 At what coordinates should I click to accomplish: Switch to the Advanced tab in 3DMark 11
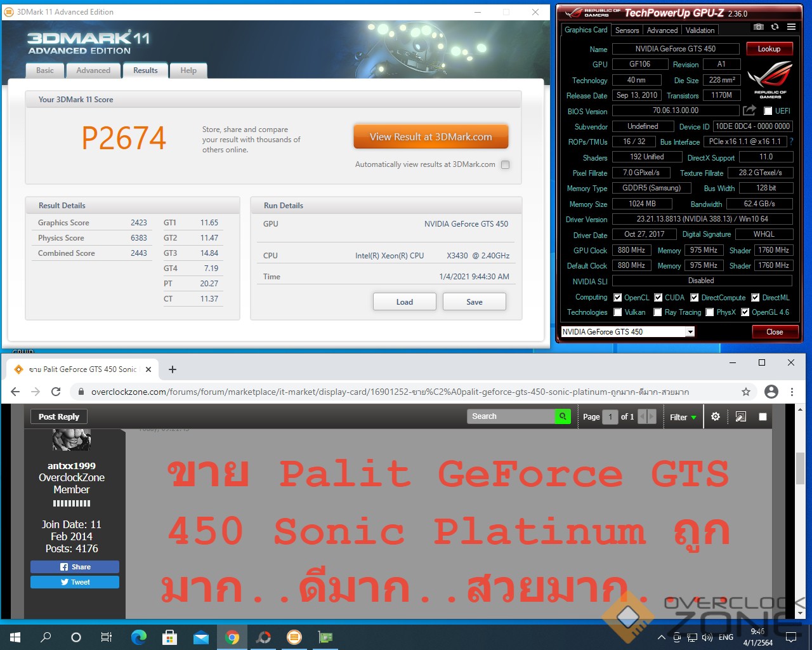pos(93,70)
